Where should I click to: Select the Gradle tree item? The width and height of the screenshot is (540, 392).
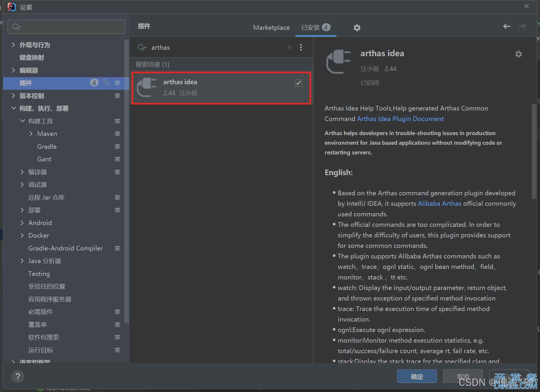point(47,146)
